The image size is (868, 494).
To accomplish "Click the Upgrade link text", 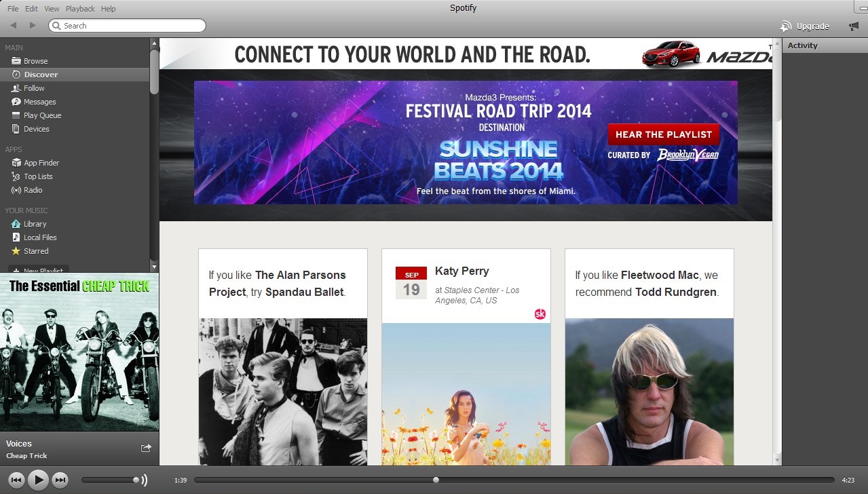I will 812,26.
